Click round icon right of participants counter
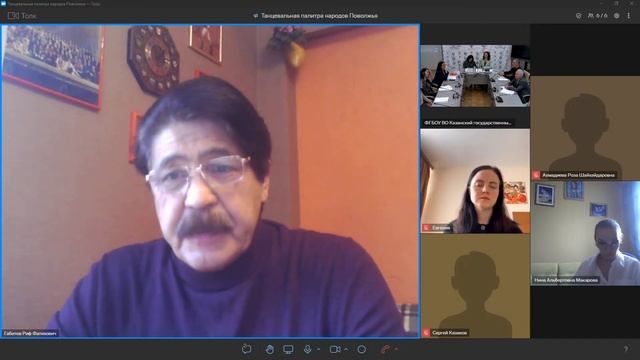The image size is (640, 360). 617,16
